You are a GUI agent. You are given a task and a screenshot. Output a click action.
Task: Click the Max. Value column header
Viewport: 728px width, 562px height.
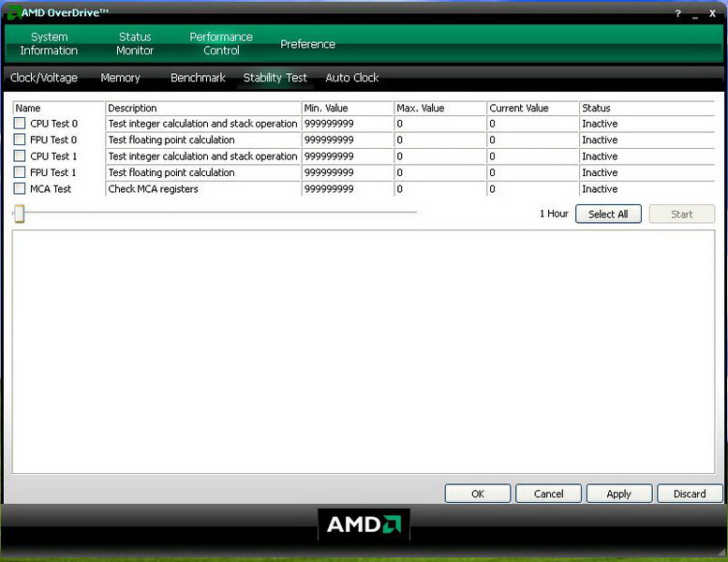[x=439, y=108]
